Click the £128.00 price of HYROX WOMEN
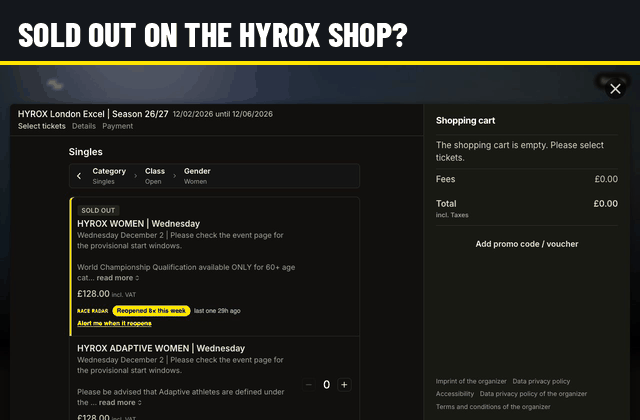Screen dimensions: 640x420 point(93,294)
